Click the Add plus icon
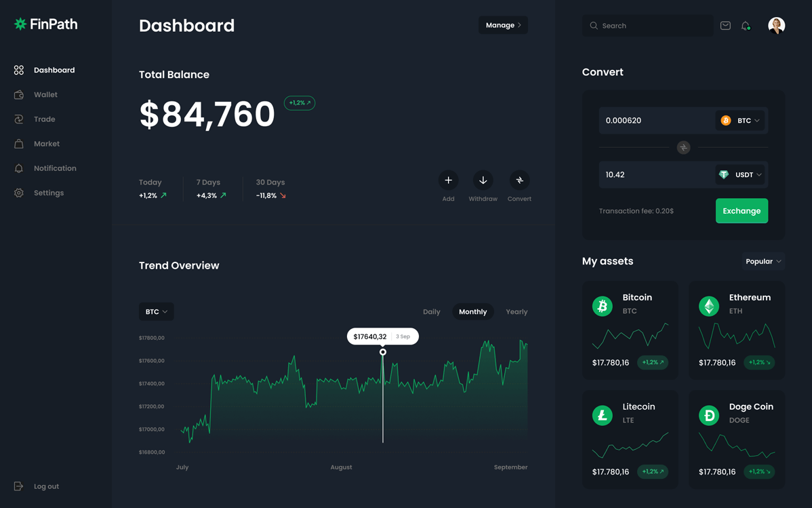The image size is (812, 508). point(448,180)
